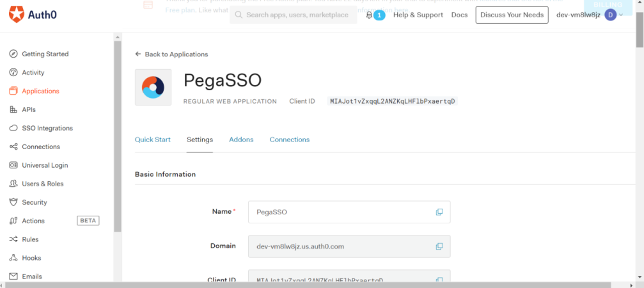Click the Client ID code under PegaSSO title

coord(392,101)
